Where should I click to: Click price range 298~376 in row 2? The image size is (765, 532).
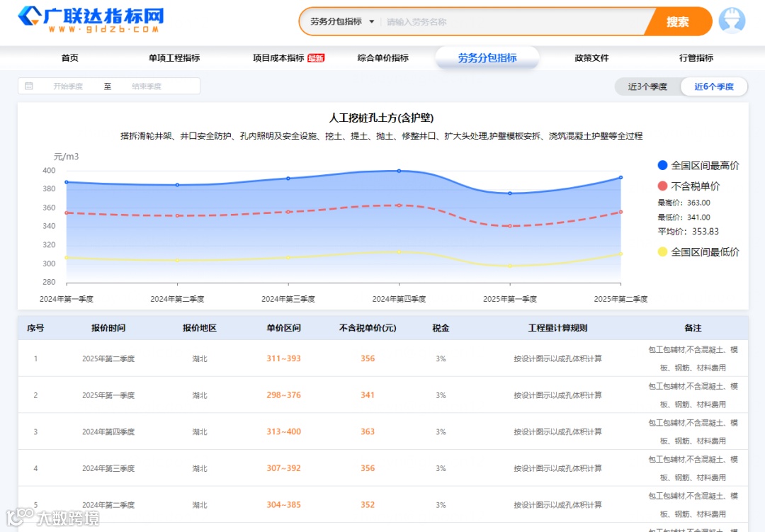[x=283, y=395]
